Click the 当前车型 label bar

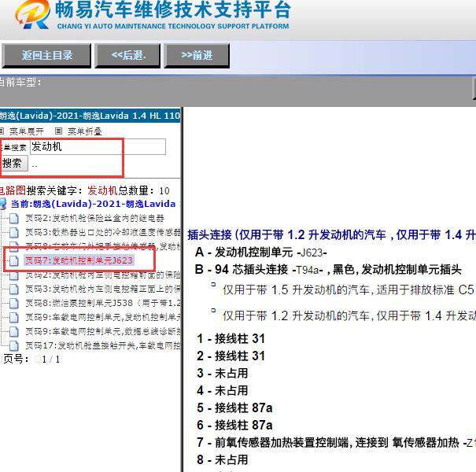click(x=20, y=83)
